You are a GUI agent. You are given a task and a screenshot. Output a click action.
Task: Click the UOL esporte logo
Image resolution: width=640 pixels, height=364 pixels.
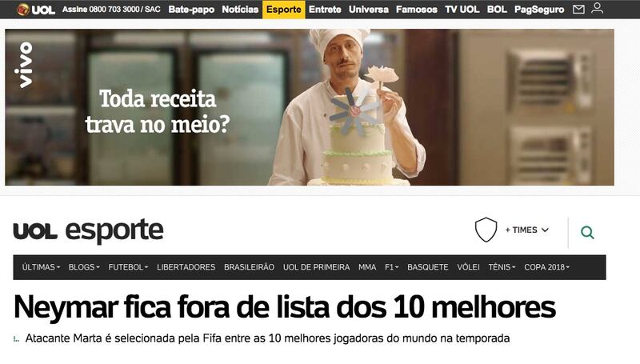point(88,230)
